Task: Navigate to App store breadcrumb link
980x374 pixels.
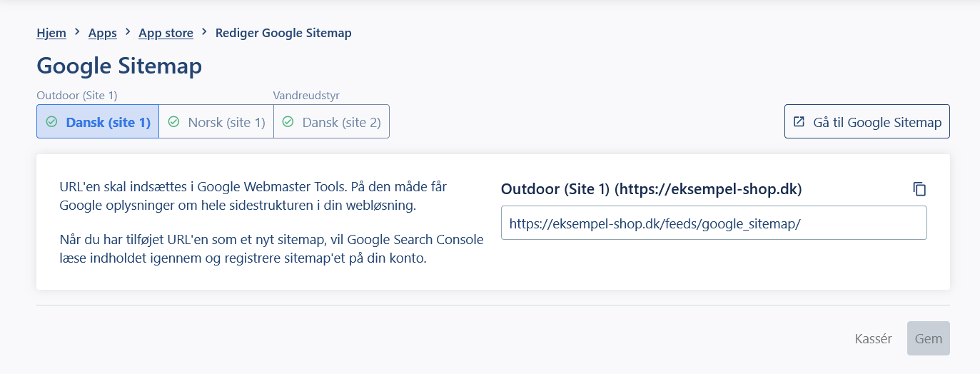Action: pyautogui.click(x=166, y=33)
